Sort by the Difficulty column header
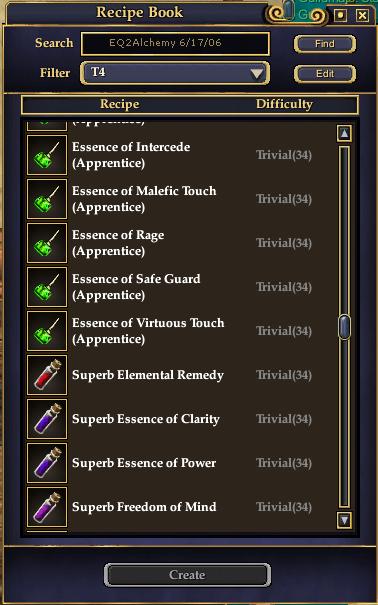The height and width of the screenshot is (605, 378). pos(284,104)
